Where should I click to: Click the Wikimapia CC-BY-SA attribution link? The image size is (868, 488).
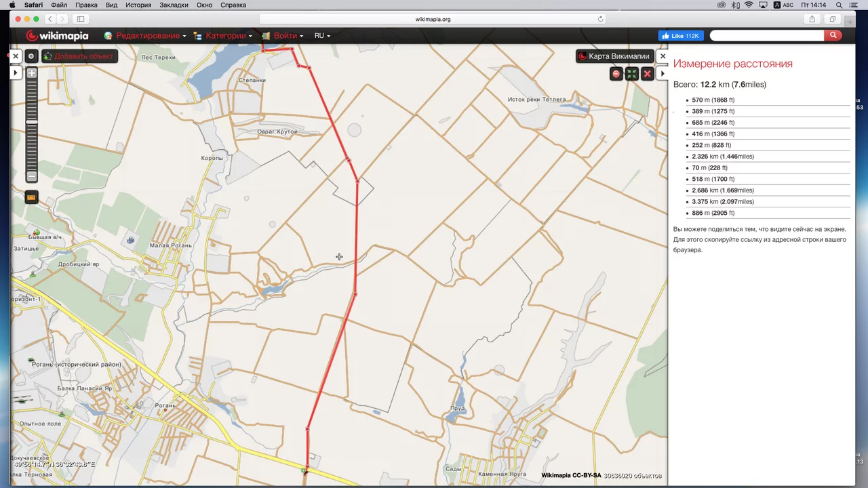571,476
